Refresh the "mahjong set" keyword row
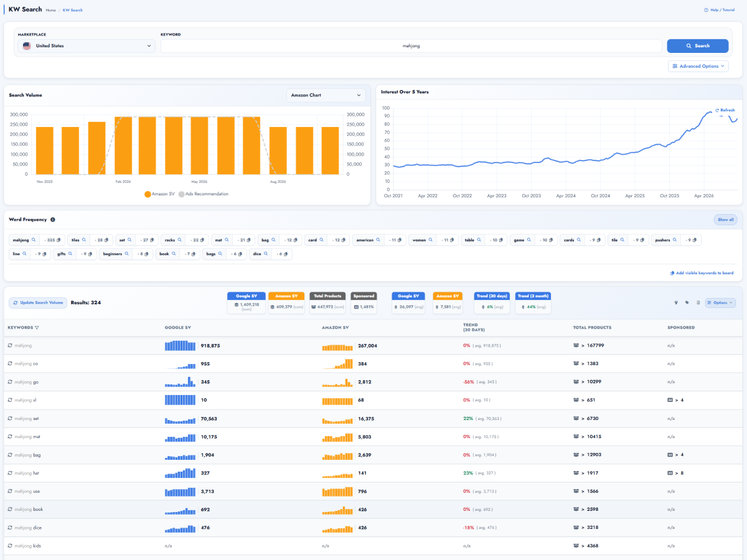The height and width of the screenshot is (560, 747). tap(10, 419)
